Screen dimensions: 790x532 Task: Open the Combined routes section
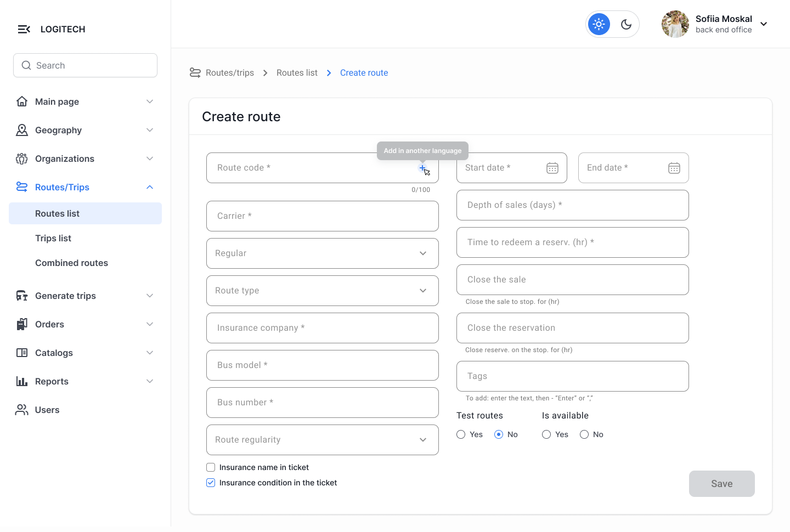[x=71, y=263]
